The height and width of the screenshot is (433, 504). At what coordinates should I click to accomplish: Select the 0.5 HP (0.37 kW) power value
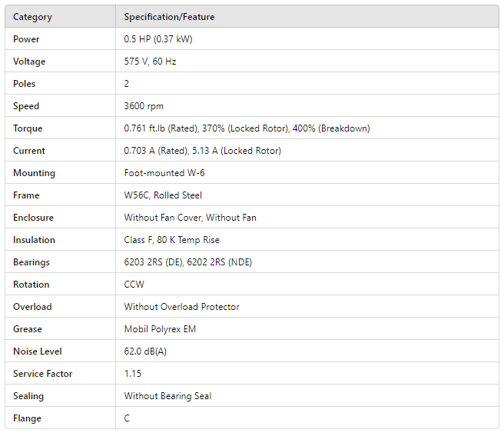pos(158,39)
